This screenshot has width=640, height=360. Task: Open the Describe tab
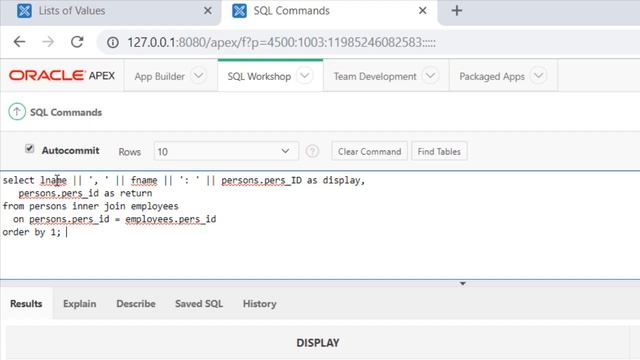[136, 304]
